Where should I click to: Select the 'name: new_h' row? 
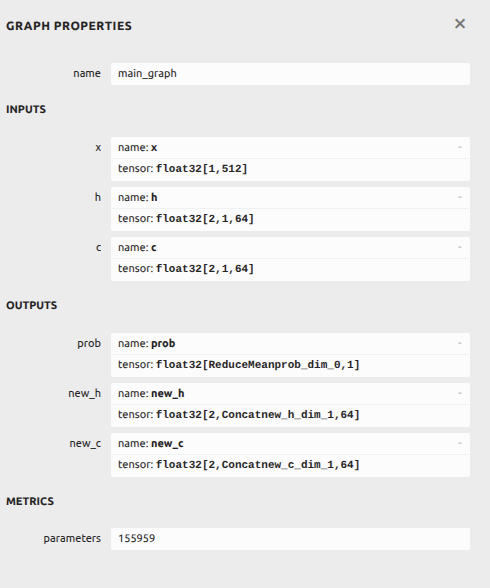tap(290, 393)
